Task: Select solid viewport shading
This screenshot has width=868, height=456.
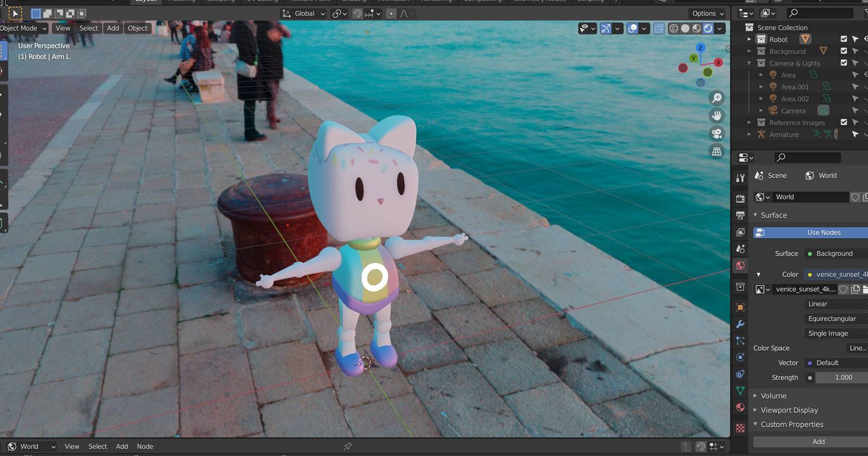Action: [685, 28]
